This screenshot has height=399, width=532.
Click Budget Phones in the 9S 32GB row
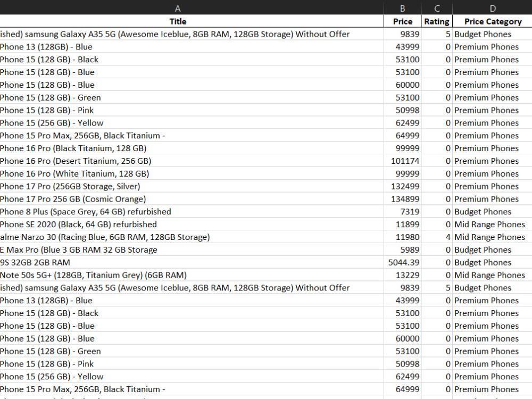492,262
